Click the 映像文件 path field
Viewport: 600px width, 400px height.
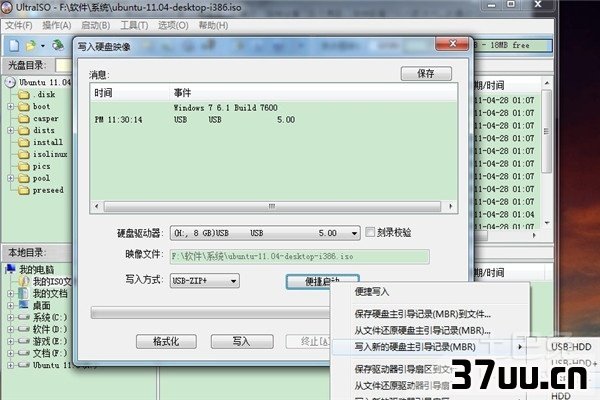[300, 256]
